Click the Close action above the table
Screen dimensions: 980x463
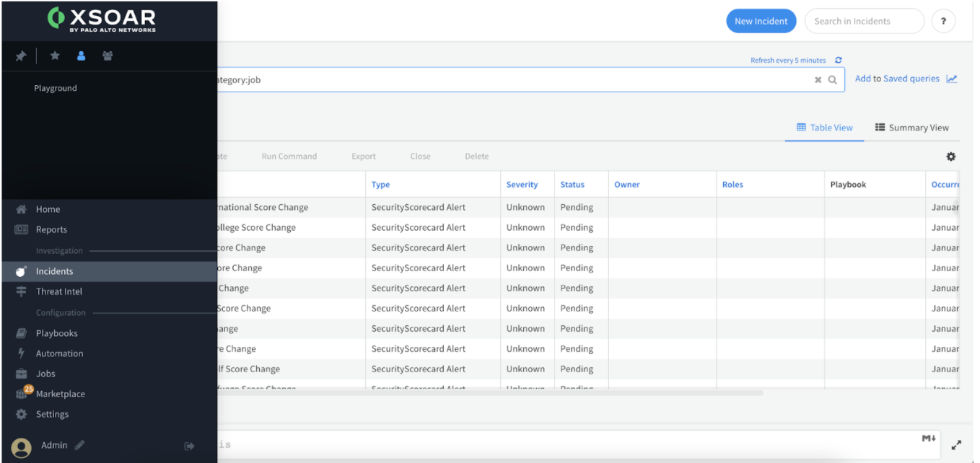point(421,156)
